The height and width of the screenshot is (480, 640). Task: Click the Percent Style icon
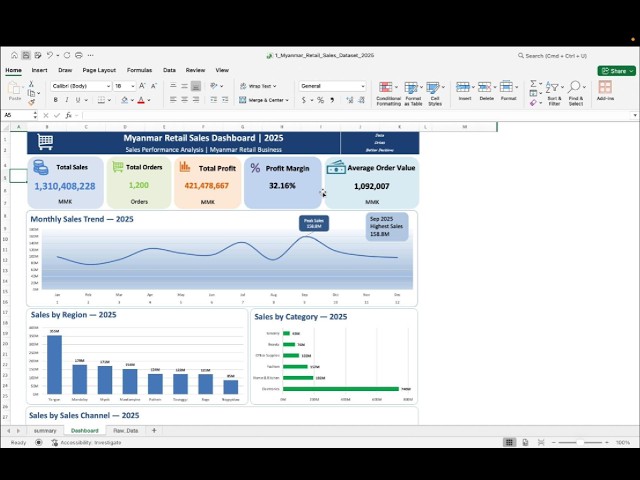(321, 100)
